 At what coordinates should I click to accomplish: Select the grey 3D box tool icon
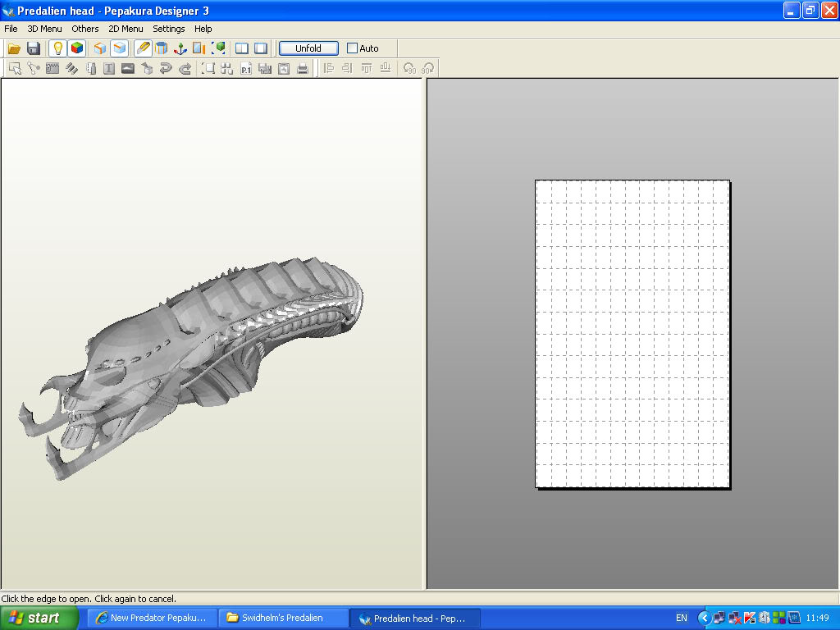[147, 69]
